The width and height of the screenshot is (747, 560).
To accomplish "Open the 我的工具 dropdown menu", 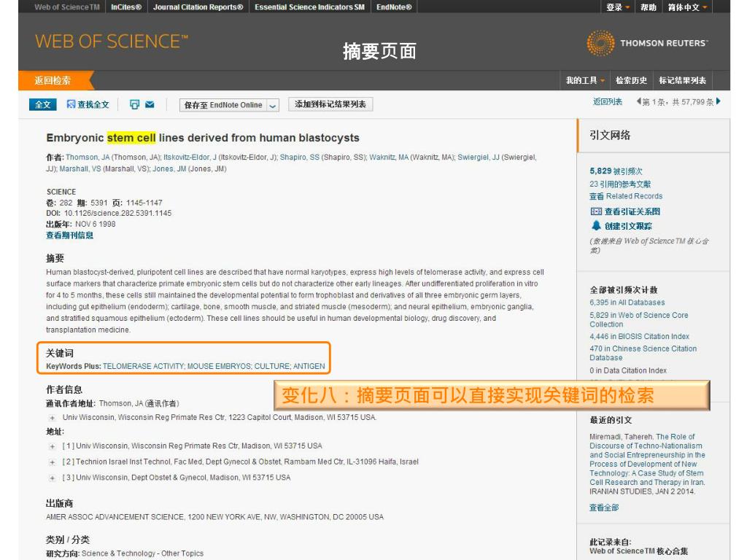I will 585,80.
